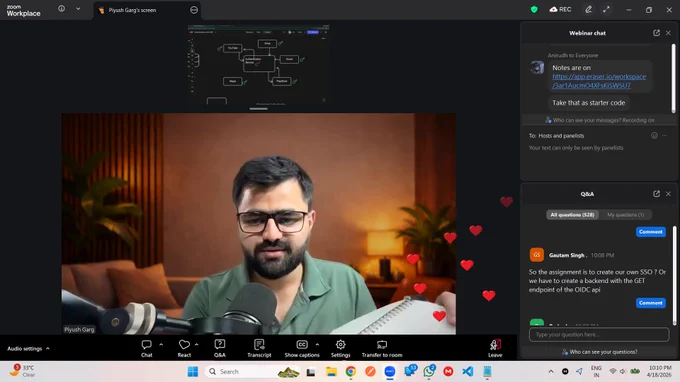This screenshot has height=382, width=680.
Task: Open the weather widget showing 33°C
Action: 23,371
